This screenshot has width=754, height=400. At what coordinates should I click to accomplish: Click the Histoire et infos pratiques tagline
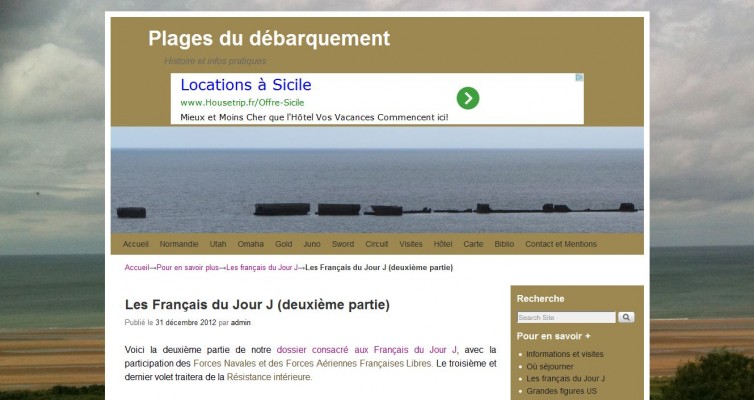coord(215,61)
